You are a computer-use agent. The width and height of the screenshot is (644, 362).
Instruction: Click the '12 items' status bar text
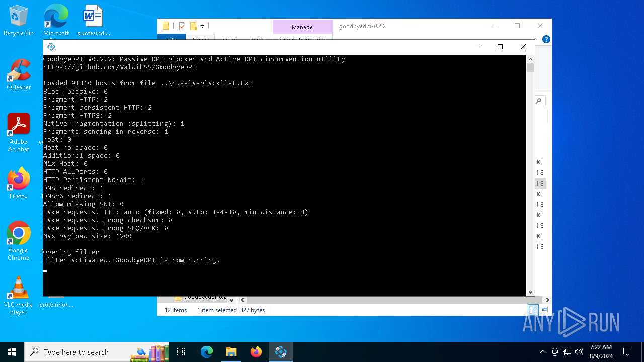(x=176, y=310)
